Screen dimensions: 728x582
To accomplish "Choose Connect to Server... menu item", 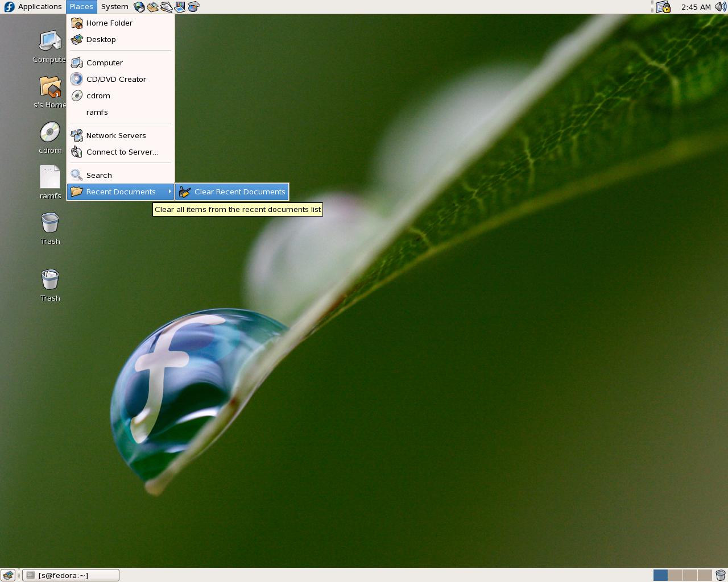I will [121, 152].
